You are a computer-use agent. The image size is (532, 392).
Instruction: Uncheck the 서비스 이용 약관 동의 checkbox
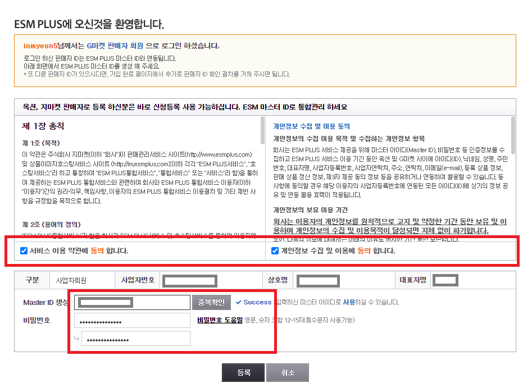(24, 251)
